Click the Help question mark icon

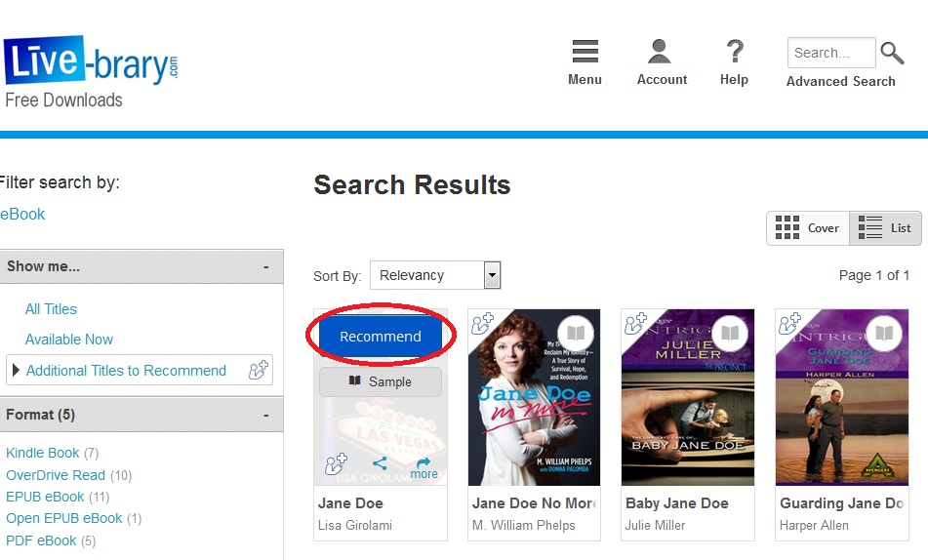[x=734, y=53]
